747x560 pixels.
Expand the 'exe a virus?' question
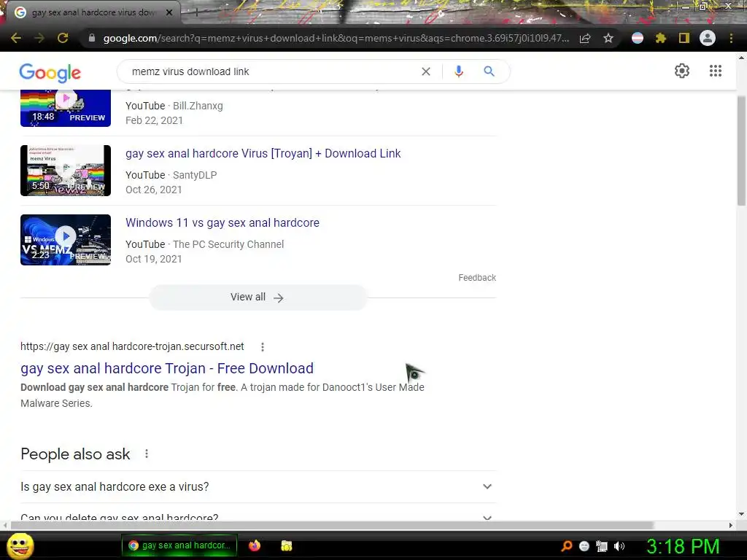pos(258,486)
